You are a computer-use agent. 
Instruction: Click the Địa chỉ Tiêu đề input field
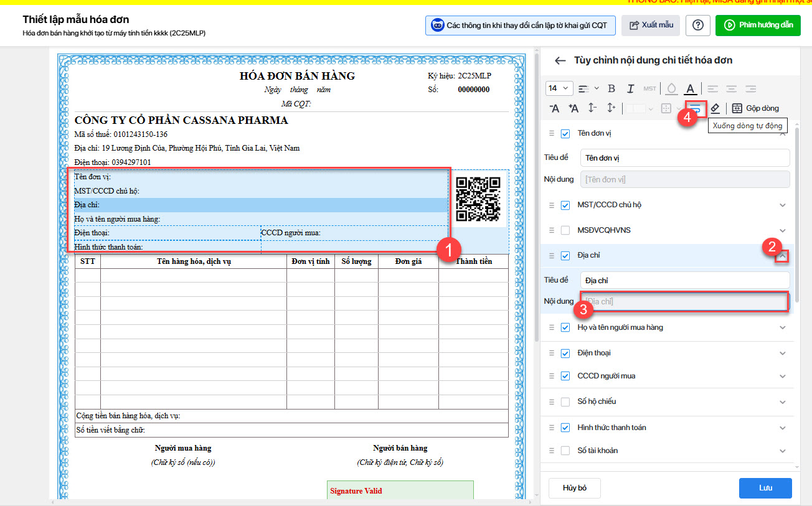pos(684,281)
